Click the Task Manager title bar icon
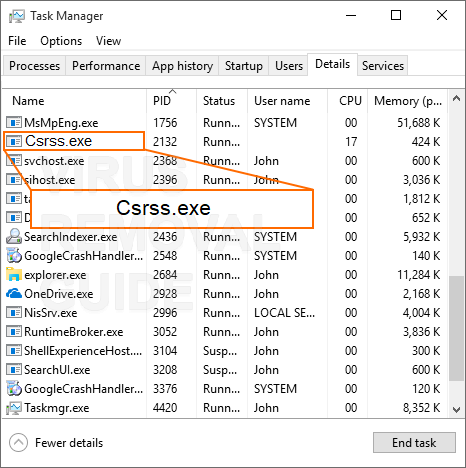This screenshot has width=466, height=468. coord(17,16)
